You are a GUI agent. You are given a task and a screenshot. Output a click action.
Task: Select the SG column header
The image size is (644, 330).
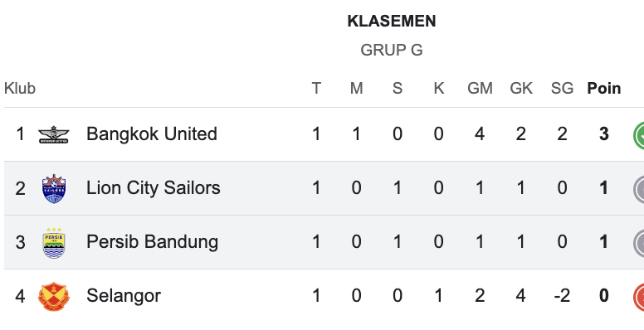pos(562,88)
